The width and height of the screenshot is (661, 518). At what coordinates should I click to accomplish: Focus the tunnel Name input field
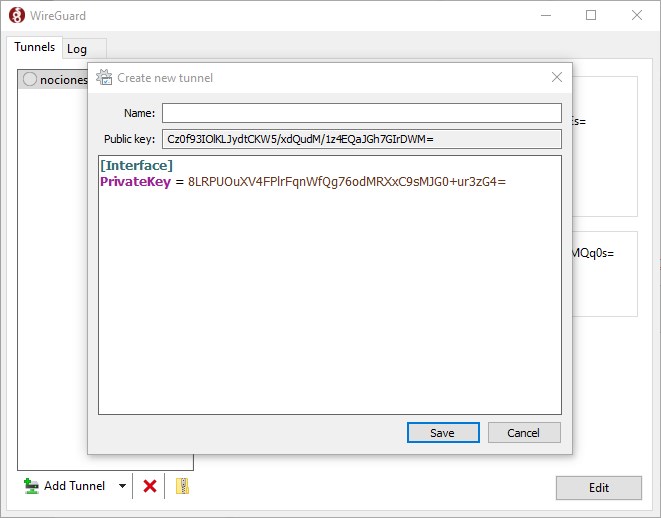(362, 113)
